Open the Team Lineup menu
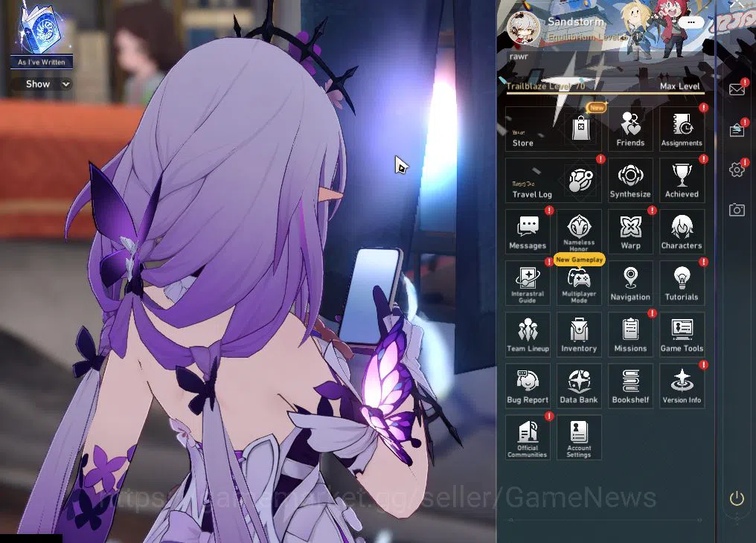Viewport: 756px width, 543px height. click(528, 335)
